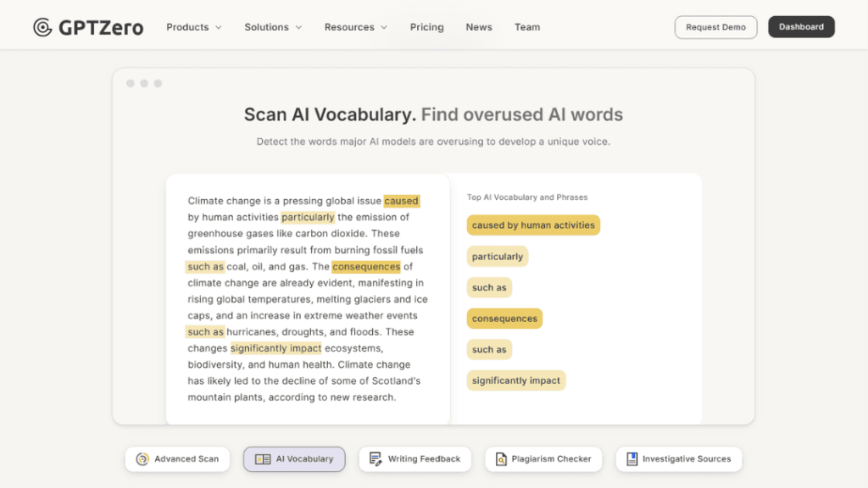The image size is (868, 488).
Task: Click the Request Demo button
Action: tap(715, 27)
